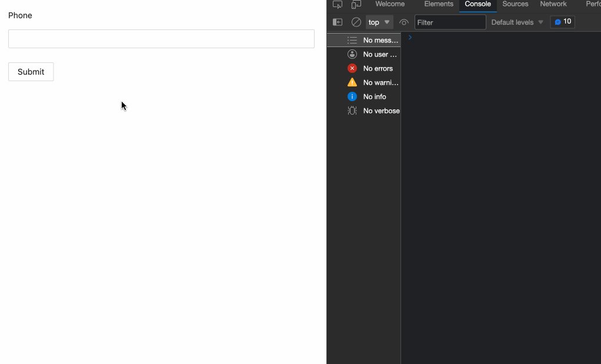Open the Sources tab
The height and width of the screenshot is (364, 601).
pos(515,4)
